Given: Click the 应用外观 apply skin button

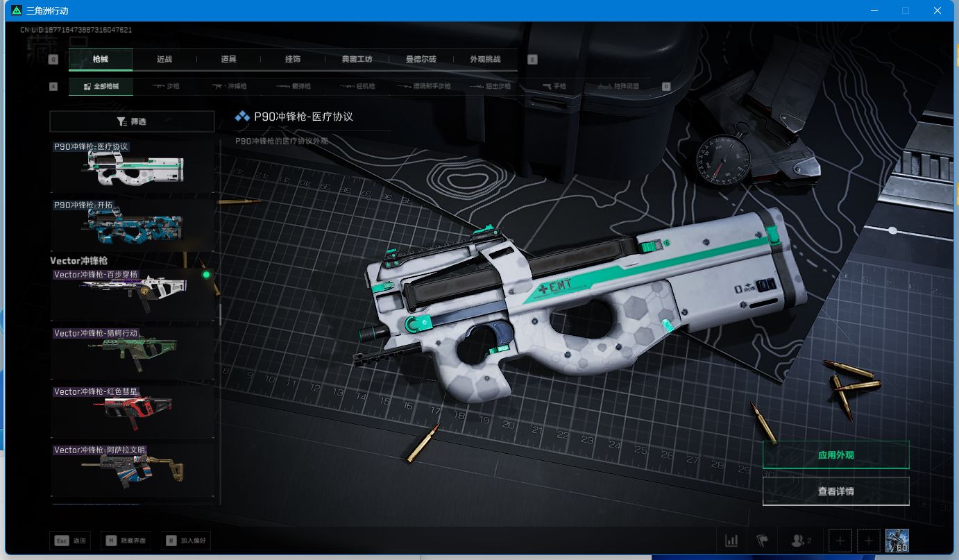Looking at the screenshot, I should click(x=835, y=455).
